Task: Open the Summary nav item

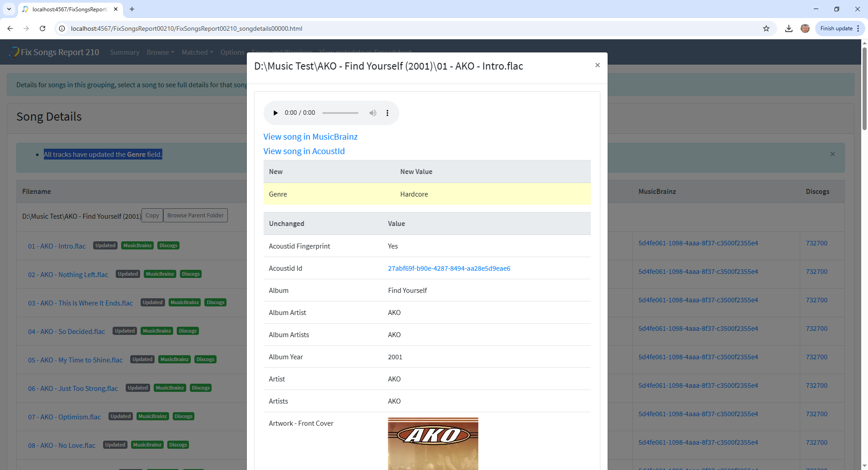Action: [x=124, y=52]
